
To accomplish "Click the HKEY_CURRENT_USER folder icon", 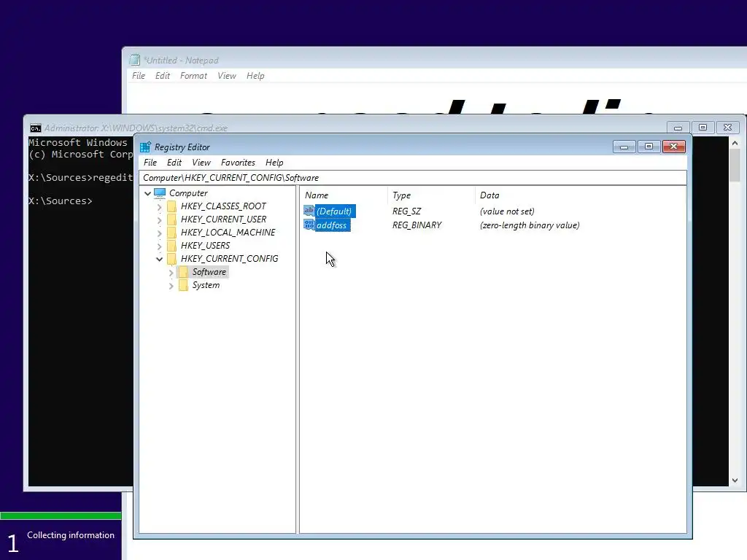I will (171, 219).
